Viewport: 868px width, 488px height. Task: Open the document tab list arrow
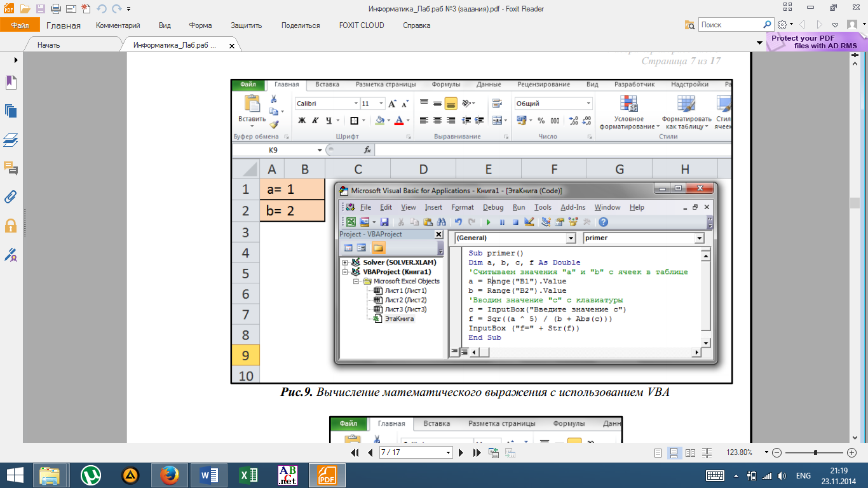tap(759, 42)
